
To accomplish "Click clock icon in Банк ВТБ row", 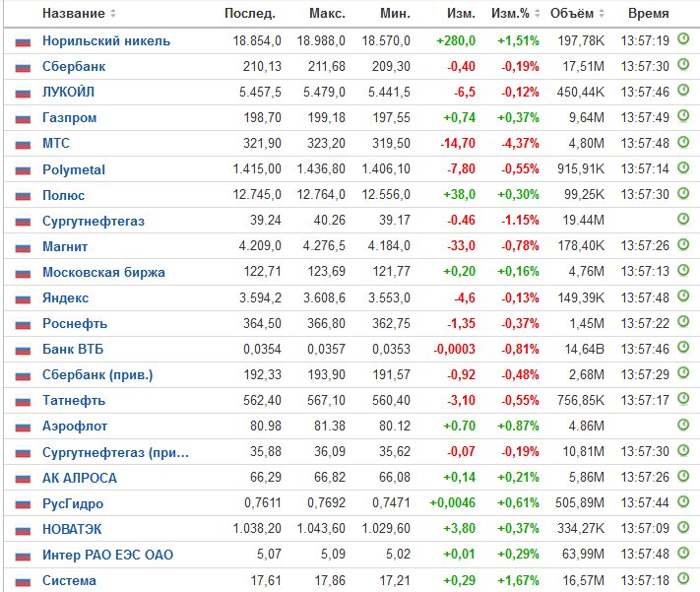I will [x=683, y=347].
